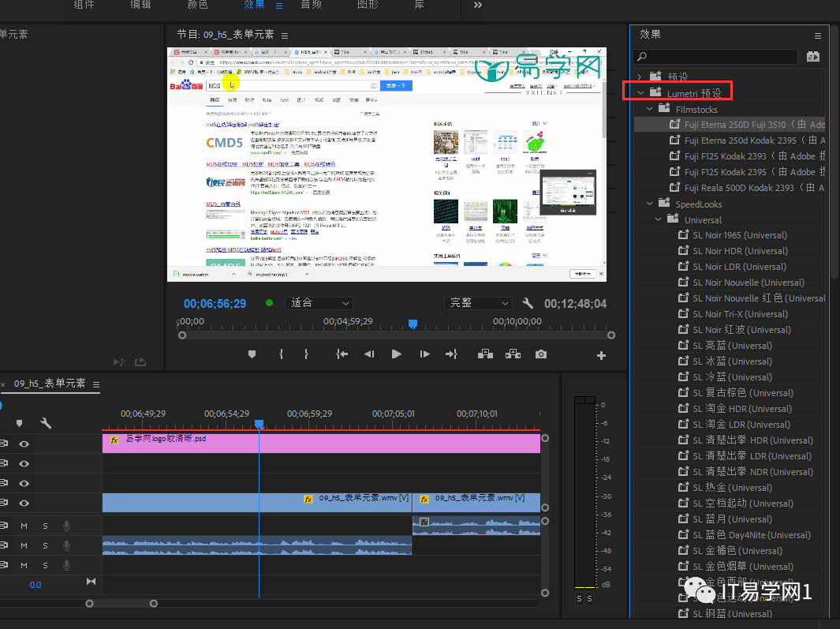
Task: Open the button editor plus icon
Action: (x=601, y=356)
